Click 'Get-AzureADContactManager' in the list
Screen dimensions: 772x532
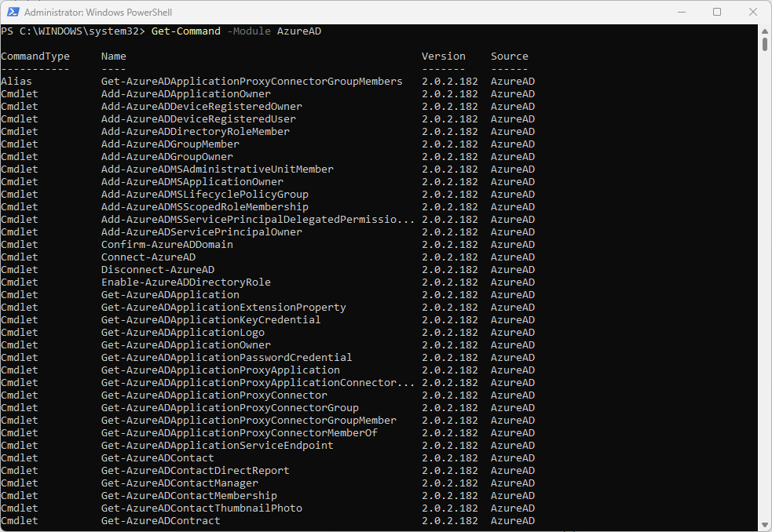click(x=180, y=483)
